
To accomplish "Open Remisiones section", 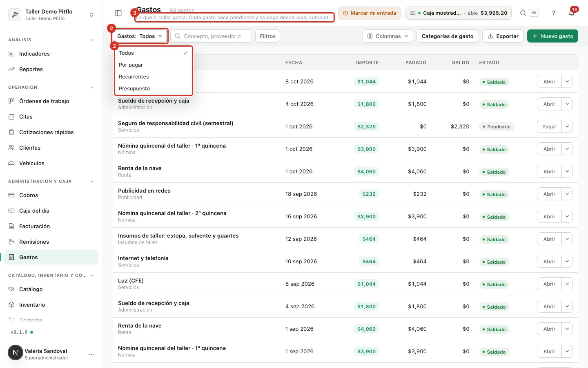I will pyautogui.click(x=51, y=242).
